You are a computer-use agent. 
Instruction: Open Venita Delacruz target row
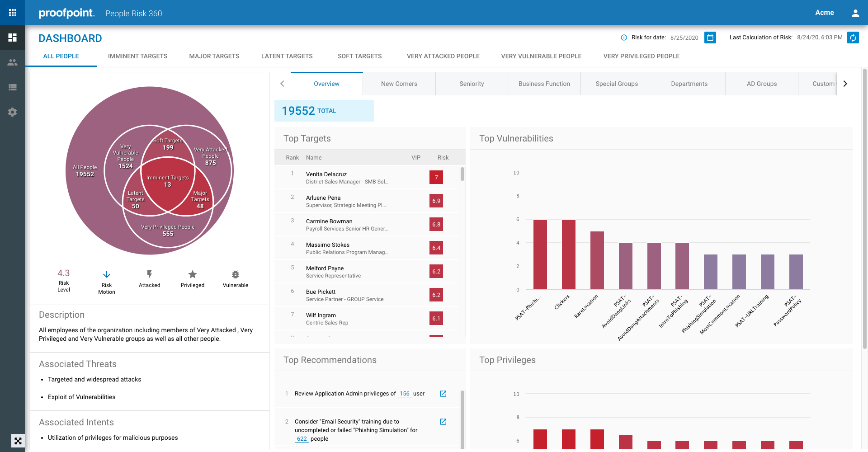pos(367,177)
